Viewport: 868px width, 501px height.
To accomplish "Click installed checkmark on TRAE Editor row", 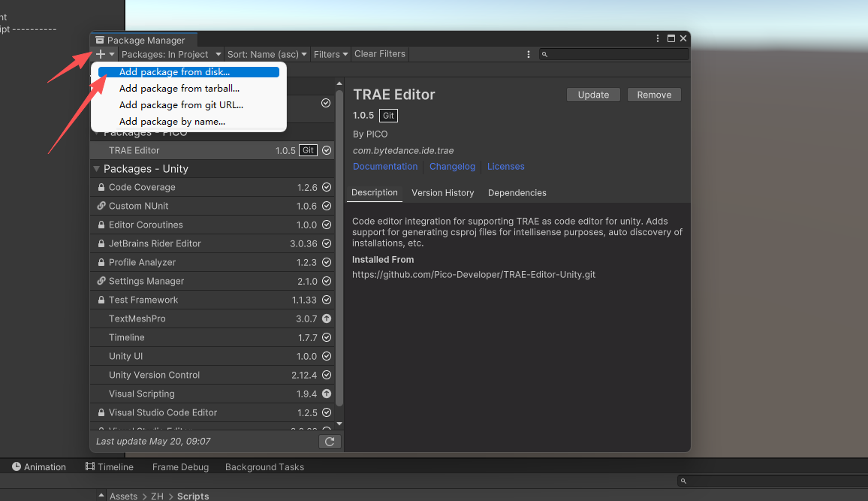I will click(x=327, y=150).
